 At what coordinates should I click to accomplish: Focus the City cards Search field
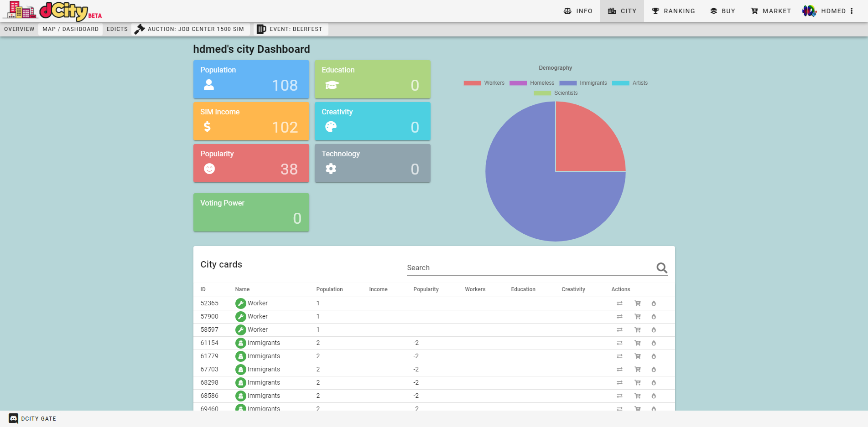529,268
